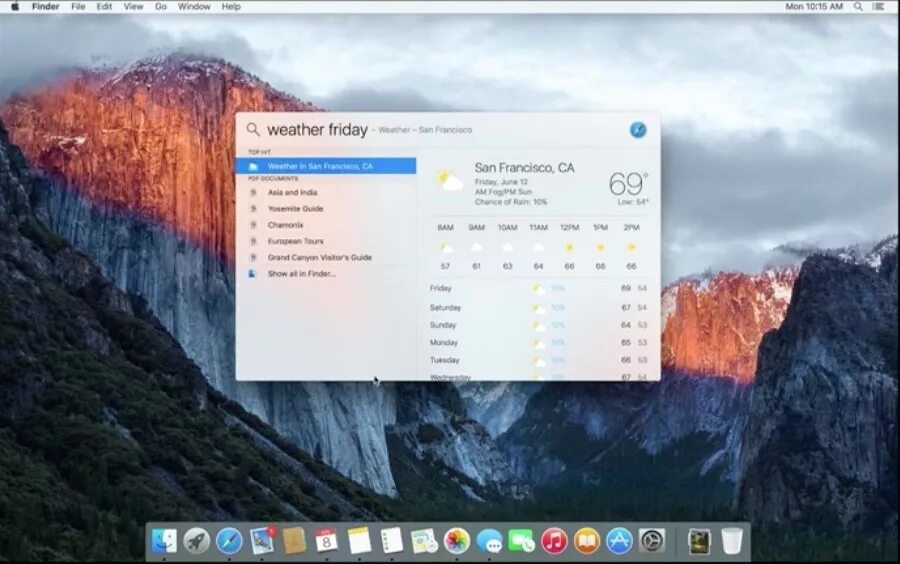Open the Finder menu
Screen dimensions: 900x564
45,6
